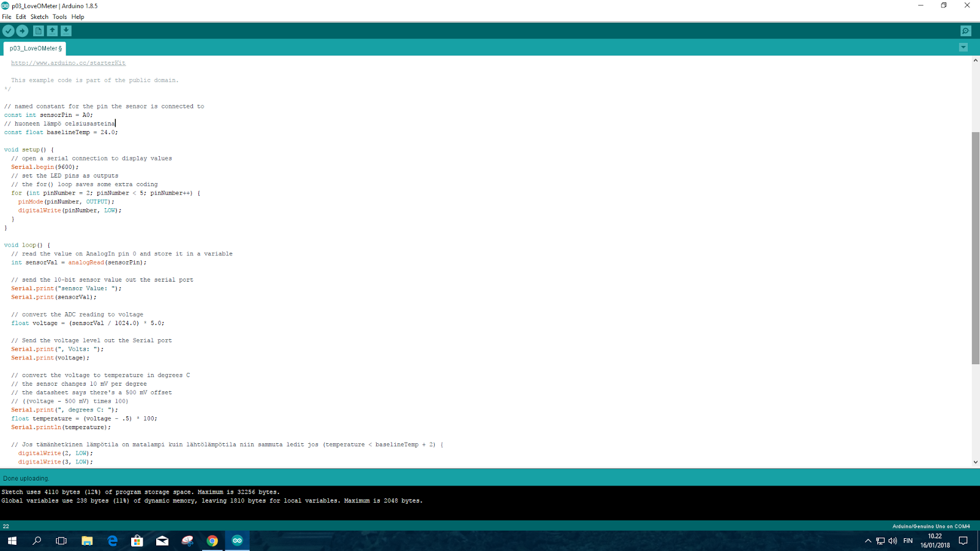
Task: Click the 'Global variables use 238 bytes' console line
Action: (212, 500)
